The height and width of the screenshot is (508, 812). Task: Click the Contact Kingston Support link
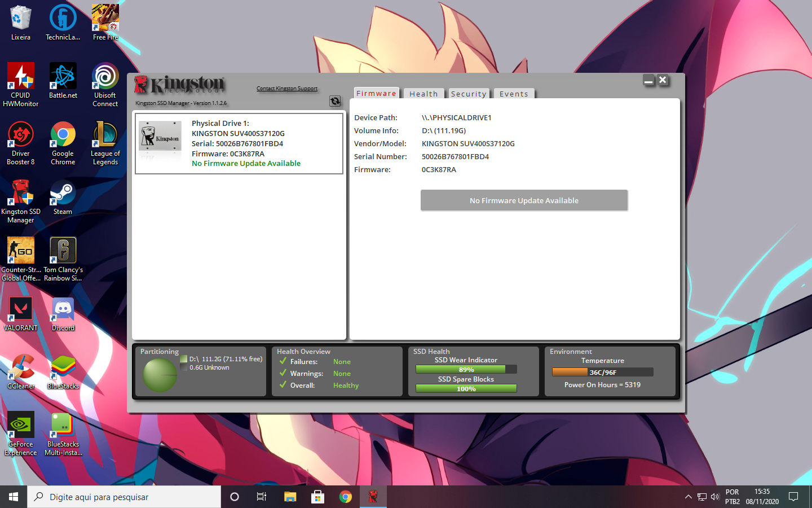(x=287, y=89)
